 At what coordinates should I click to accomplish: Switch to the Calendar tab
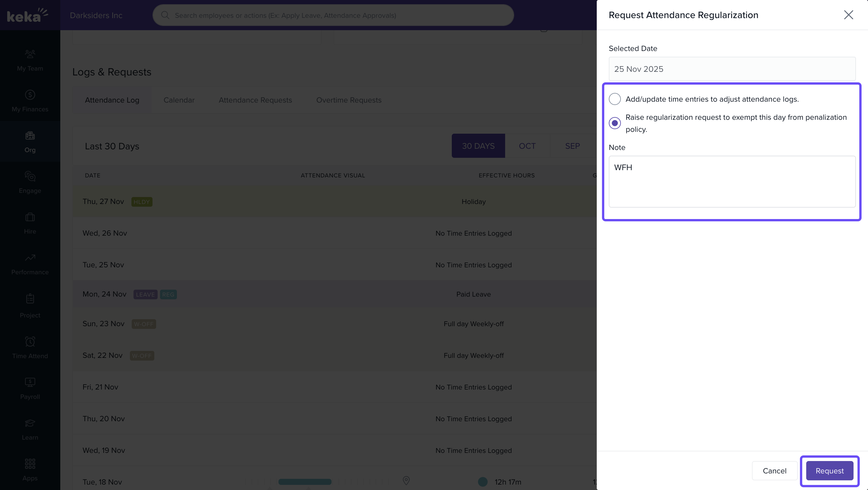[x=179, y=100]
